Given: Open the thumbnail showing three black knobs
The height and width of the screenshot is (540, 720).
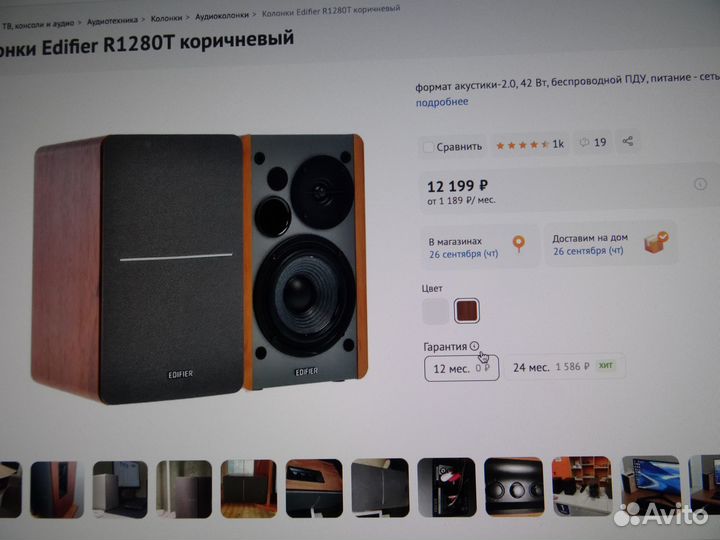Looking at the screenshot, I should (x=514, y=487).
